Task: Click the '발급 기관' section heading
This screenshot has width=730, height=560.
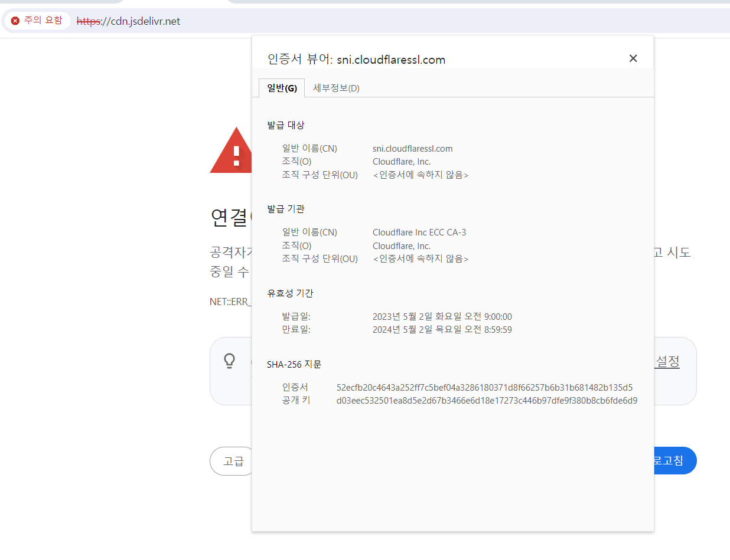Action: pos(286,209)
